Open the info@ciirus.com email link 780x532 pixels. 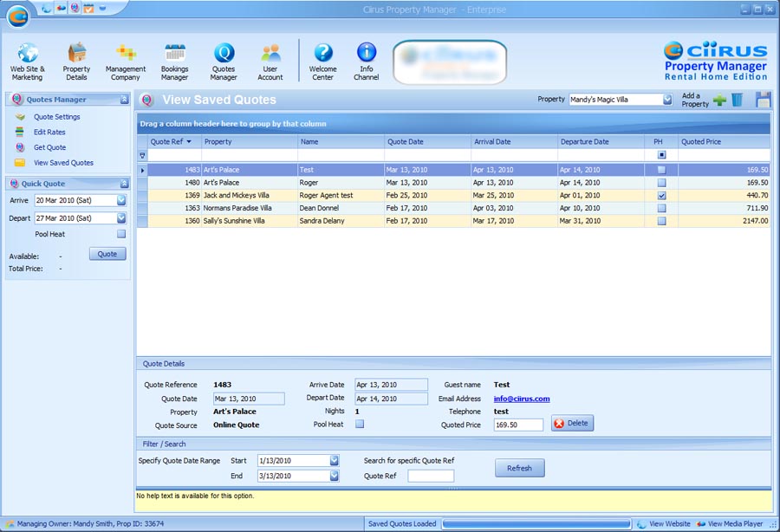pos(522,399)
